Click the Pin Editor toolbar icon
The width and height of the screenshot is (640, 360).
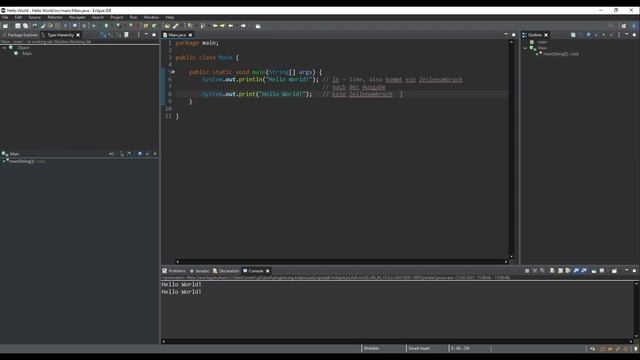coord(258,26)
